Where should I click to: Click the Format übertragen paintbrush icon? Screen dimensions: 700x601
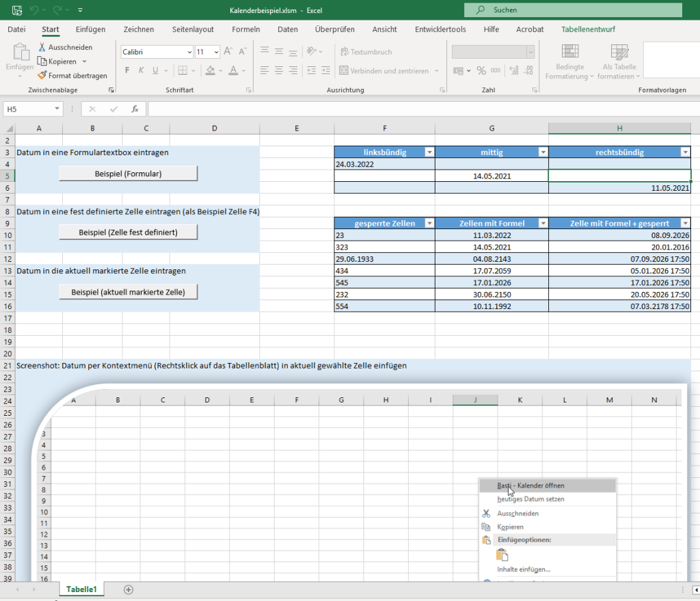(42, 76)
